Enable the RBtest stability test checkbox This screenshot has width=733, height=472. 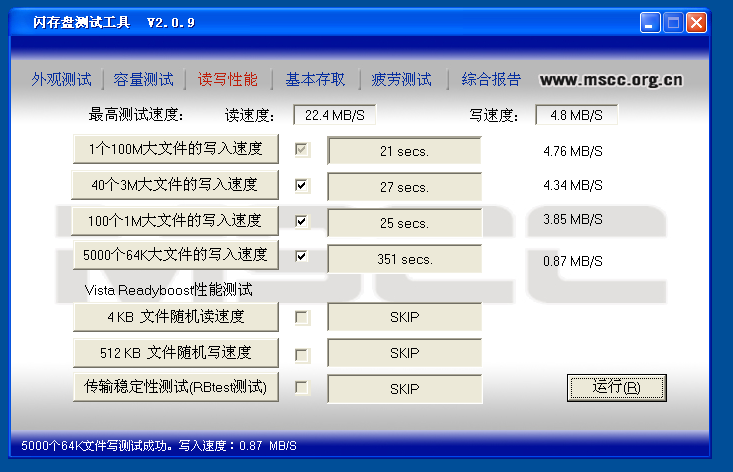tap(302, 387)
